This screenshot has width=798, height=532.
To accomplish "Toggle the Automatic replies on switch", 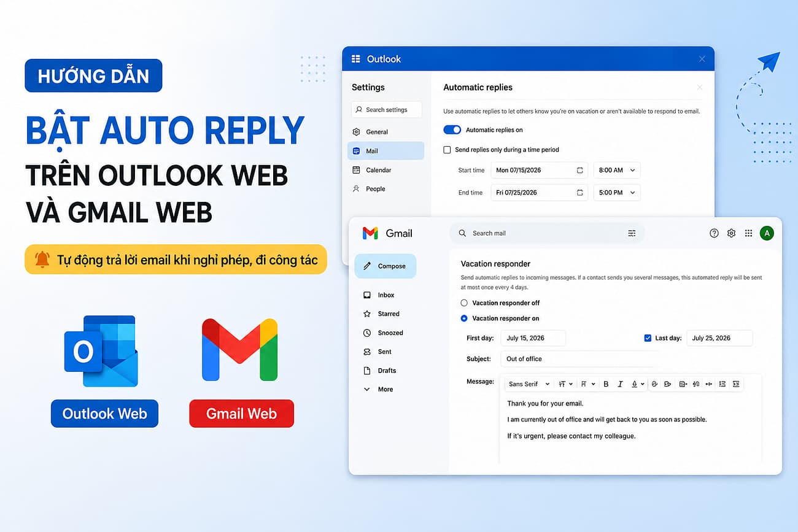I will click(x=452, y=130).
